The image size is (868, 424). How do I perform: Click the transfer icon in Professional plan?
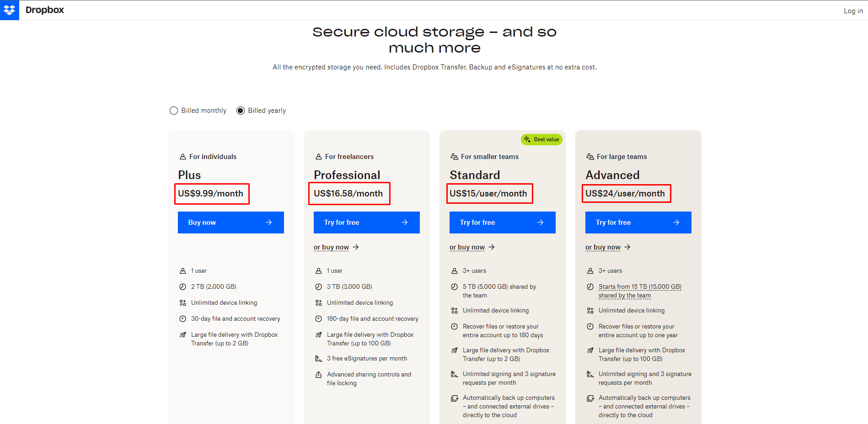pyautogui.click(x=318, y=335)
